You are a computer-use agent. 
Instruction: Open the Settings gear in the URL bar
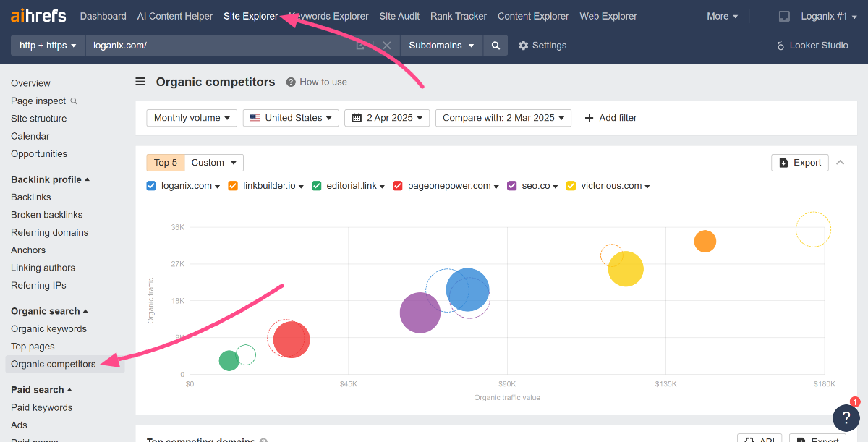click(542, 46)
